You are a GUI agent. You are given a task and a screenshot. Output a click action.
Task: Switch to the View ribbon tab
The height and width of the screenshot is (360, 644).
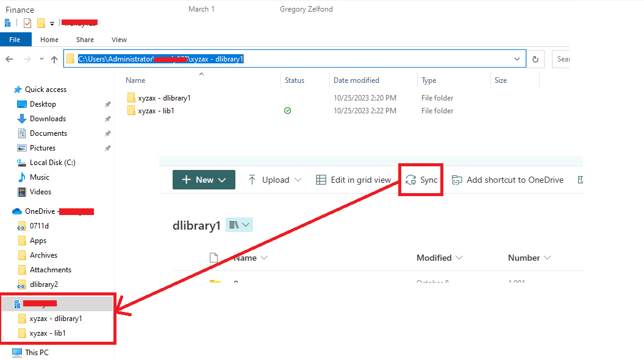119,39
